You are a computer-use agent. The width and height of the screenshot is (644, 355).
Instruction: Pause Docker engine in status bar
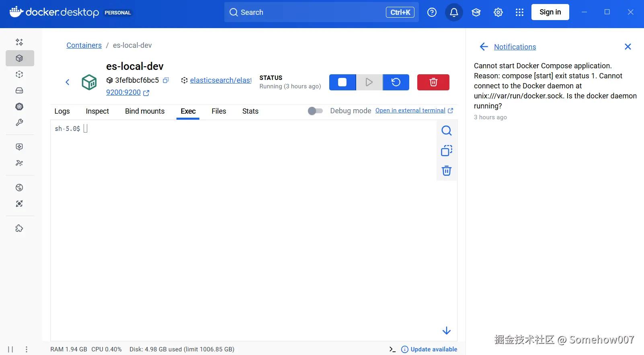coord(10,349)
